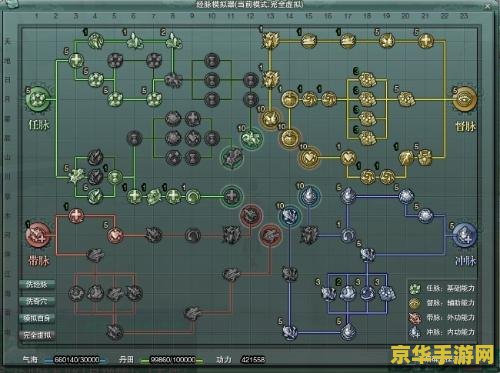The height and width of the screenshot is (373, 500).
Task: Select the gold feather node marked 1
Action: pyautogui.click(x=406, y=157)
